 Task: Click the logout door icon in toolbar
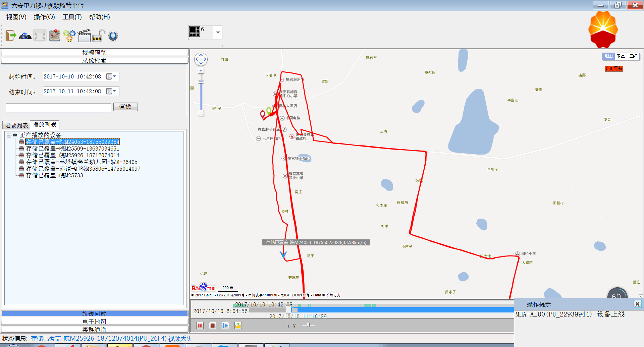pyautogui.click(x=10, y=35)
